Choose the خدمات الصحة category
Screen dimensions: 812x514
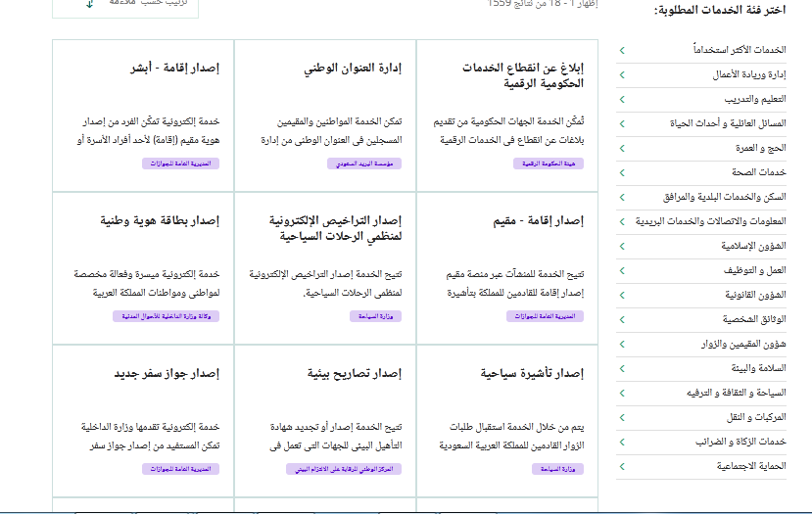(x=701, y=173)
